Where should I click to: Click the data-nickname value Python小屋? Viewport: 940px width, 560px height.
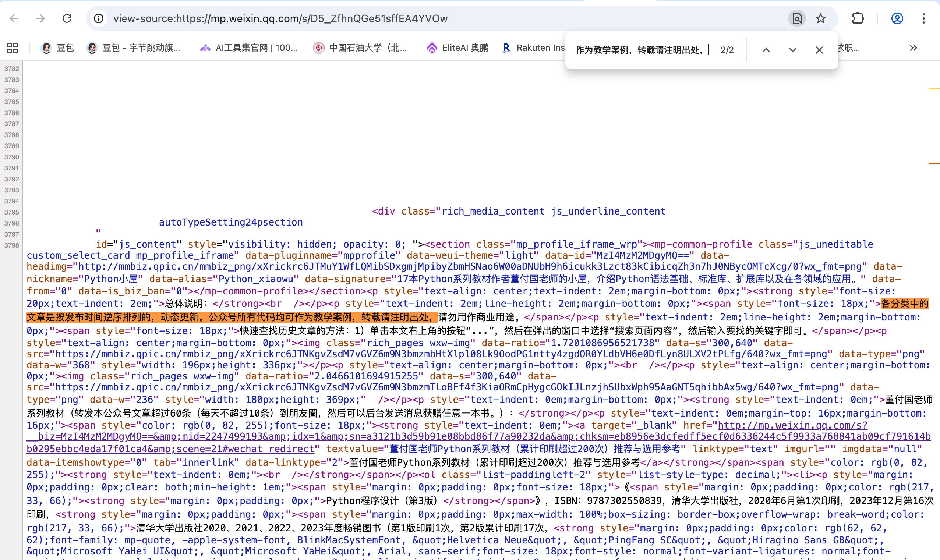(110, 279)
